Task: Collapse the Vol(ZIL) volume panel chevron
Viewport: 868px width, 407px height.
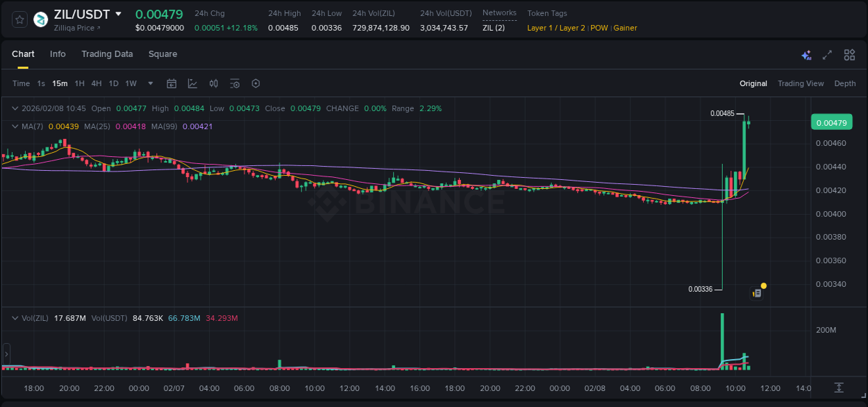Action: [15, 317]
